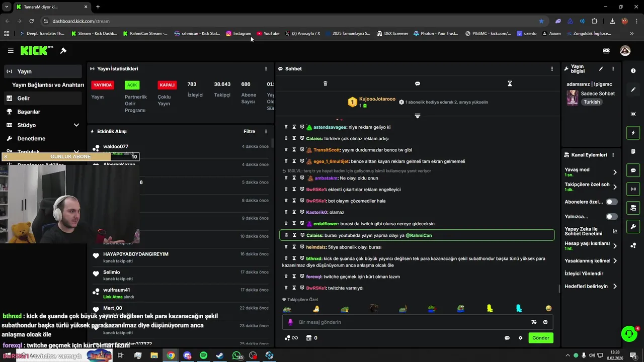The height and width of the screenshot is (362, 644).
Task: Click KujoooJotarooo username in leaderboard
Action: [x=377, y=99]
